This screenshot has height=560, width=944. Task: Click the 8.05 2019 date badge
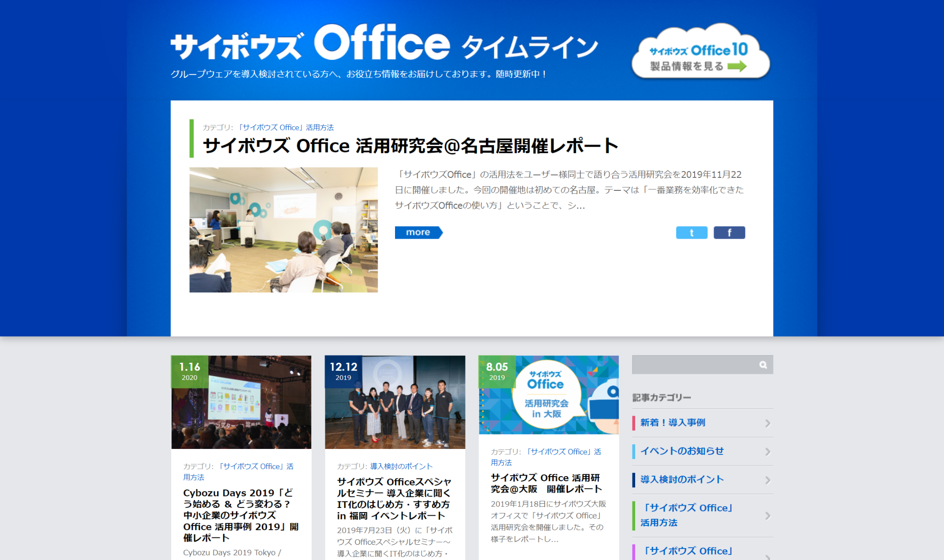click(x=497, y=371)
